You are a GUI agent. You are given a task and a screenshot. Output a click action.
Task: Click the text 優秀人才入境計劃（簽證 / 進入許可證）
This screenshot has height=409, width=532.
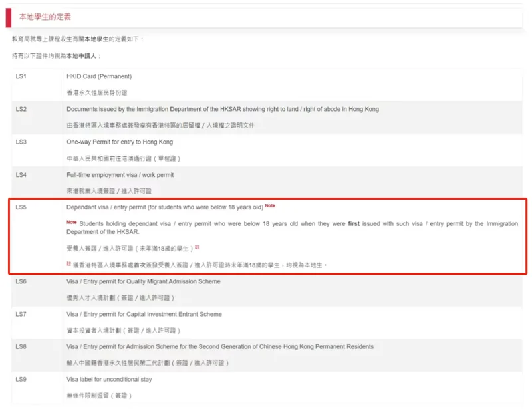pyautogui.click(x=120, y=298)
